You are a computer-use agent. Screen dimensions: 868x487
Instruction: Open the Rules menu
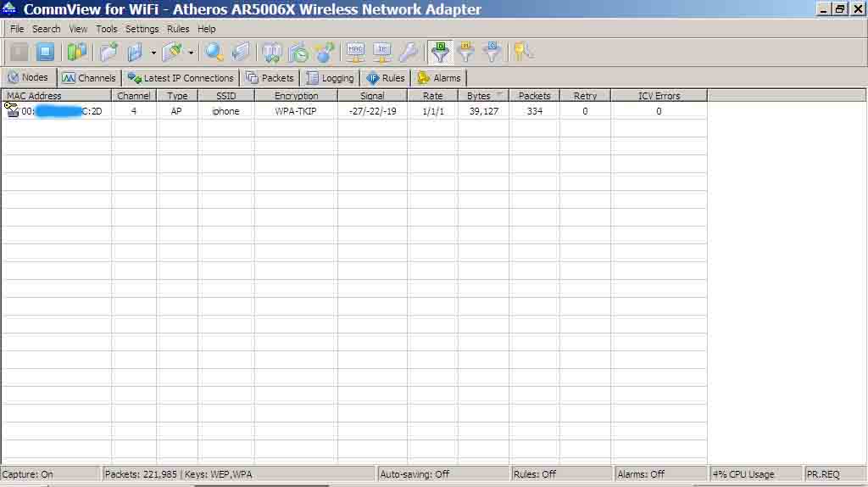click(178, 29)
